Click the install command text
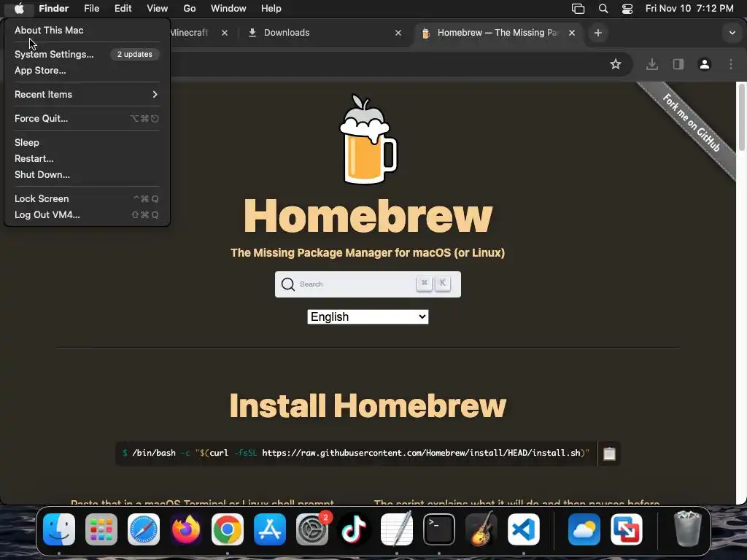This screenshot has width=747, height=560. click(356, 453)
